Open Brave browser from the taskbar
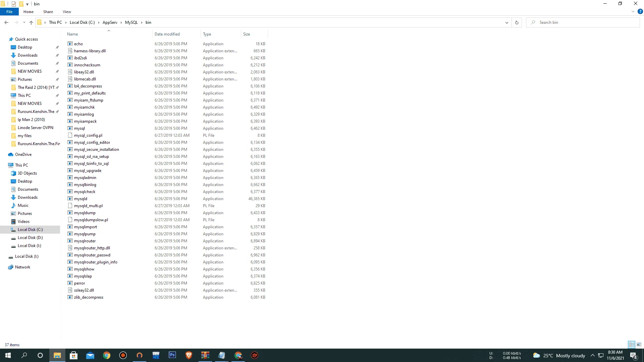Screen dimensions: 644x362 pos(189,355)
